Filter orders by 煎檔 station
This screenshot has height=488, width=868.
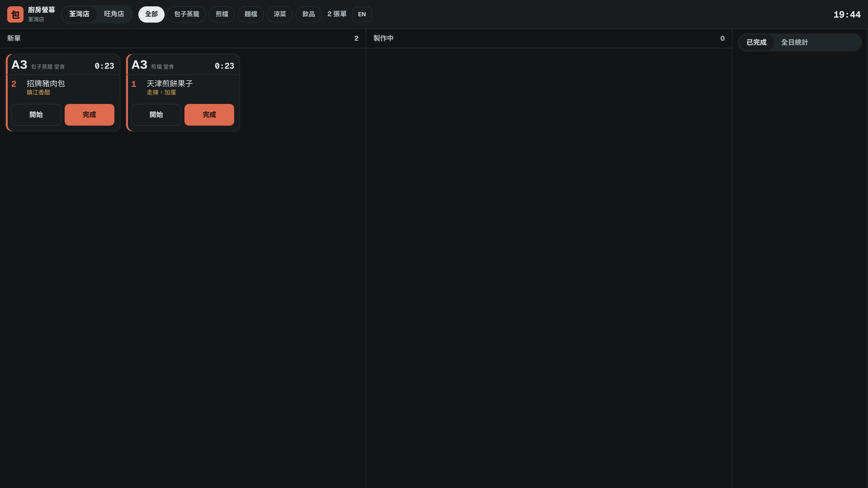pos(222,14)
